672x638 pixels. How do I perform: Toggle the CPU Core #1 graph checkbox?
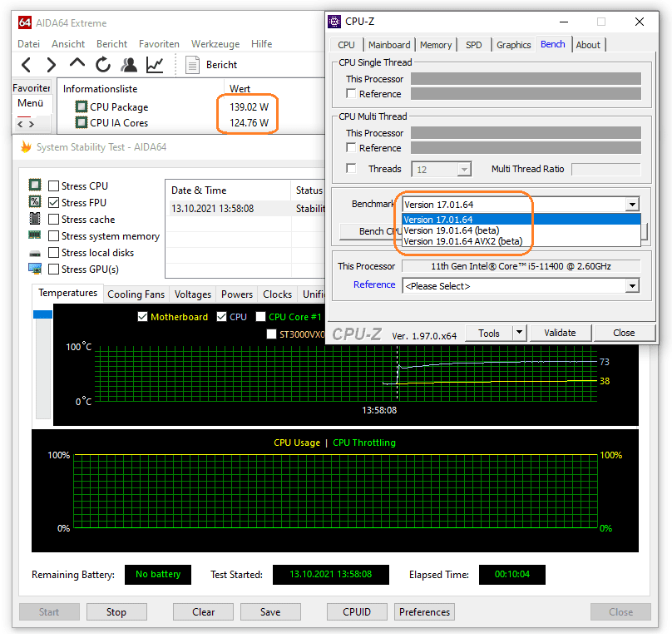click(x=260, y=317)
